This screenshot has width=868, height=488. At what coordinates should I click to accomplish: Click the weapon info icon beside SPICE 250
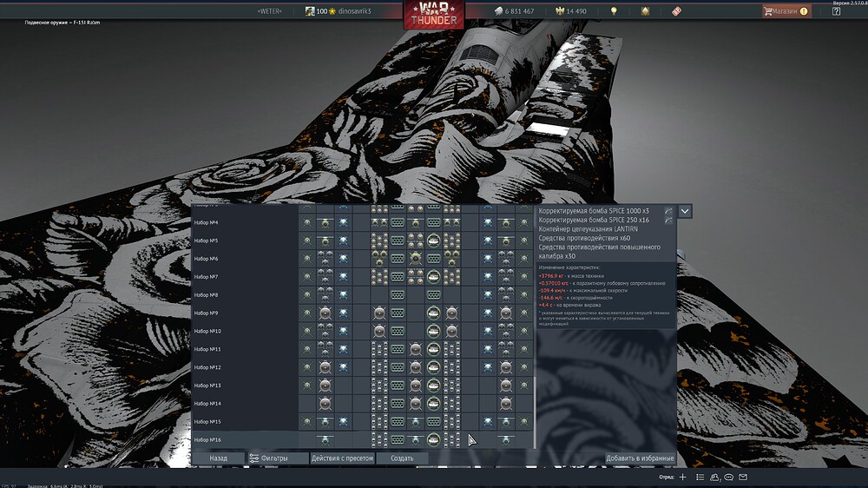point(668,220)
